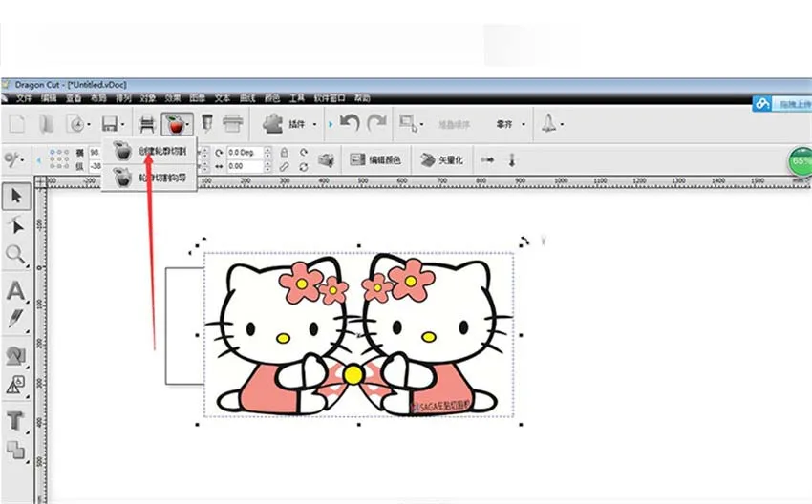Click the cone-shaped icon in the top toolbar
The image size is (812, 504).
point(548,124)
